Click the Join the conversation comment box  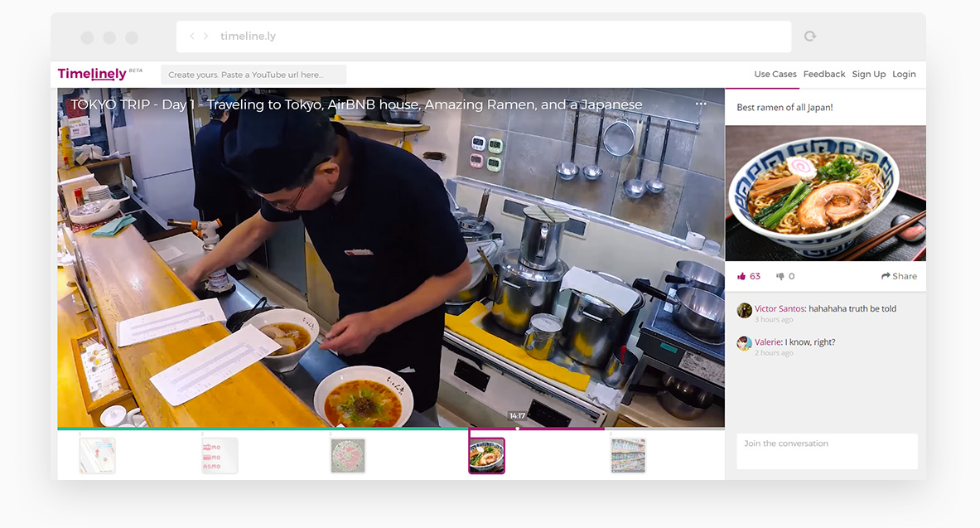click(x=827, y=451)
